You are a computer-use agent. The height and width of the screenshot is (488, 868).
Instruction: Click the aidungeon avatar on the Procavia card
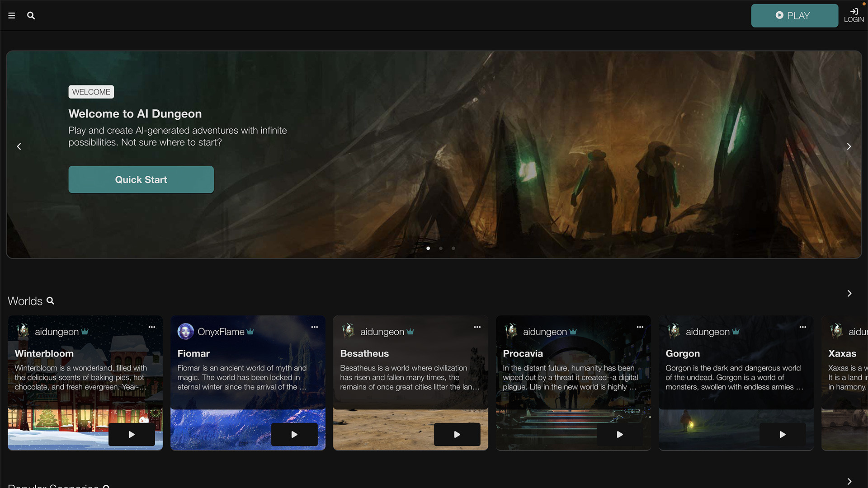point(511,331)
